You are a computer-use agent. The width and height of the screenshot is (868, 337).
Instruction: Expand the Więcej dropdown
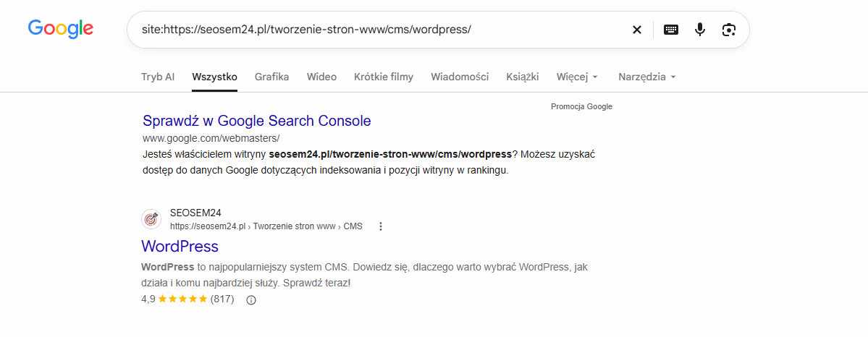tap(578, 77)
